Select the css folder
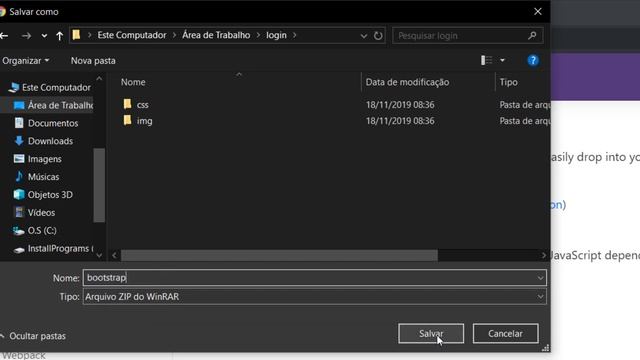This screenshot has width=640, height=360. tap(142, 105)
